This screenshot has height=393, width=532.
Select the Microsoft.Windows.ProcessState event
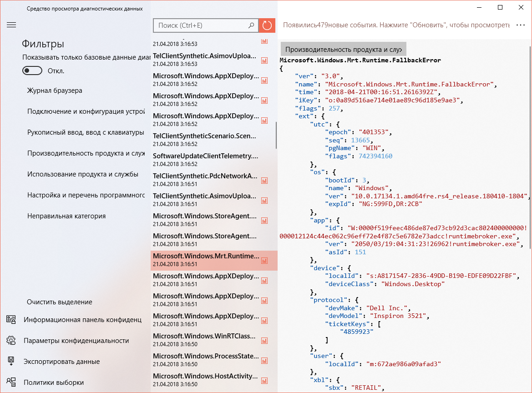tap(214, 359)
